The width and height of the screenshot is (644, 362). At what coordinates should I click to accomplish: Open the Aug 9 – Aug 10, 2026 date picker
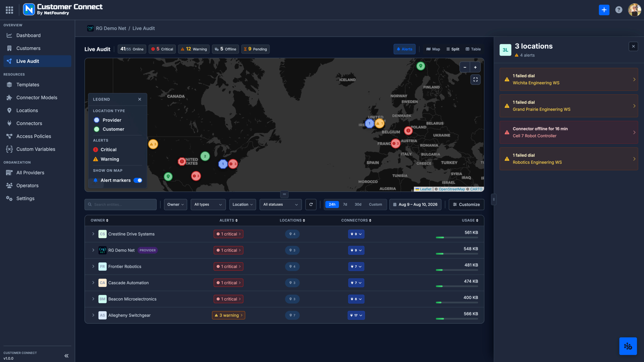pyautogui.click(x=415, y=205)
